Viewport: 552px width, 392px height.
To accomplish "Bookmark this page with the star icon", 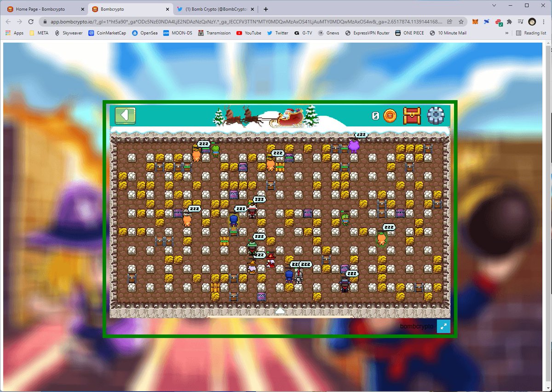I will click(x=461, y=22).
